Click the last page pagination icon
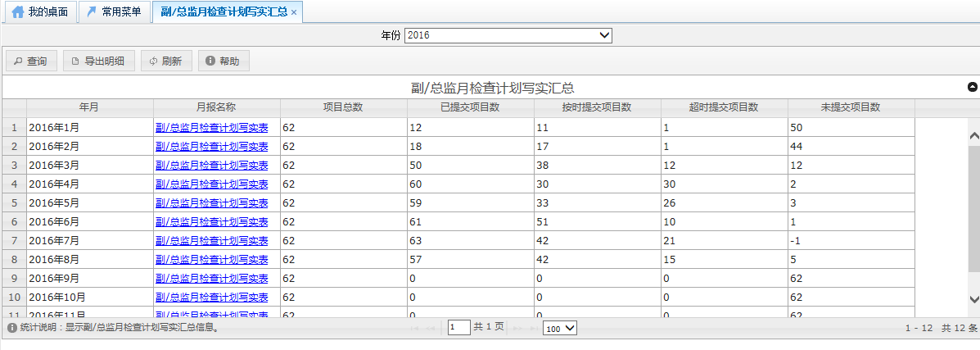Image resolution: width=980 pixels, height=350 pixels. pyautogui.click(x=534, y=328)
